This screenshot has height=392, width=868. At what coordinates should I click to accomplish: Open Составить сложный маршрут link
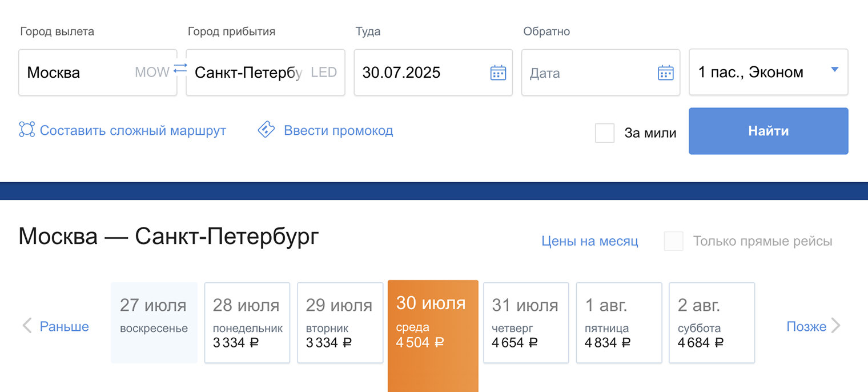[x=133, y=130]
